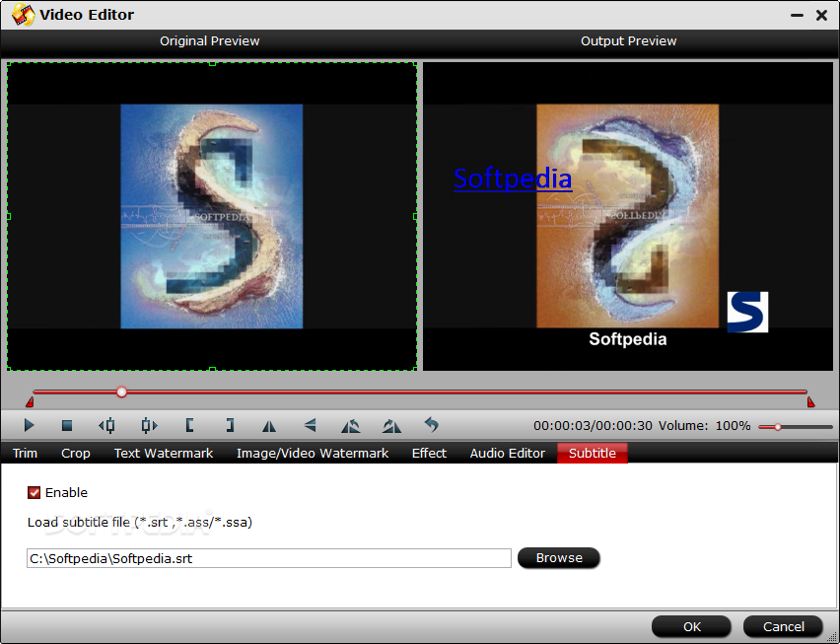The width and height of the screenshot is (840, 644).
Task: Cancel the video editing dialog
Action: pos(783,626)
